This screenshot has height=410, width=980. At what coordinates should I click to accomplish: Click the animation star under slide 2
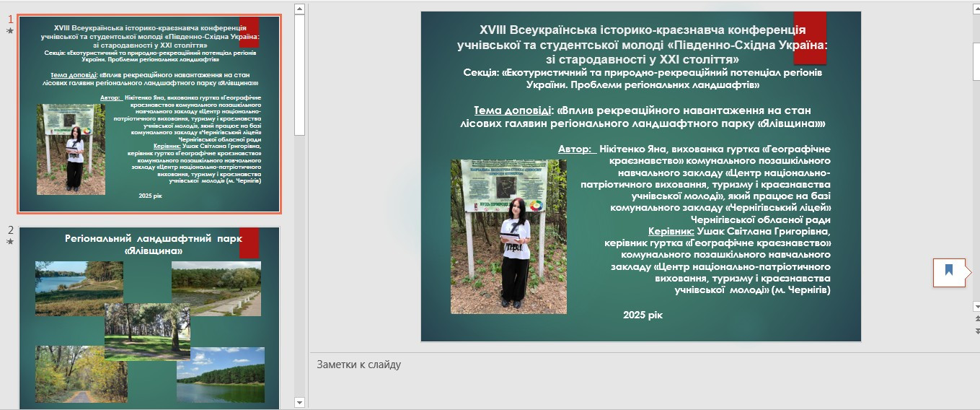10,242
